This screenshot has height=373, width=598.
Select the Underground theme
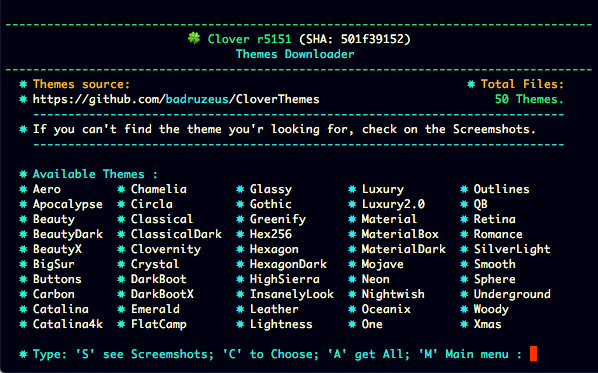click(512, 294)
